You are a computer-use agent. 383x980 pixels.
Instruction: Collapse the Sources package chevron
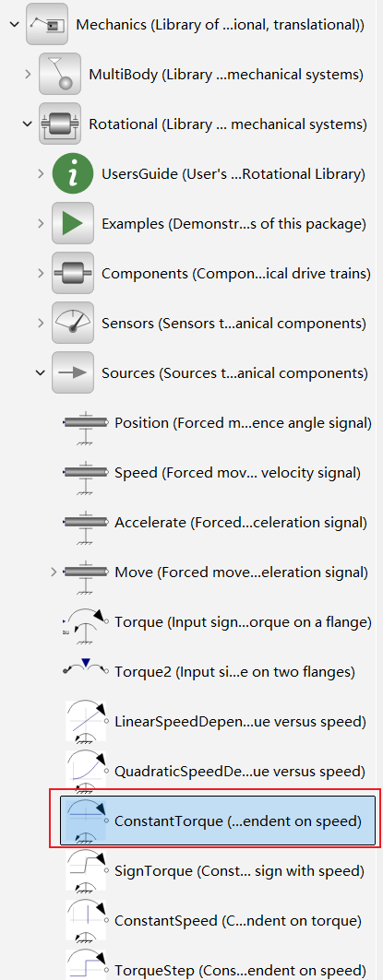click(41, 372)
